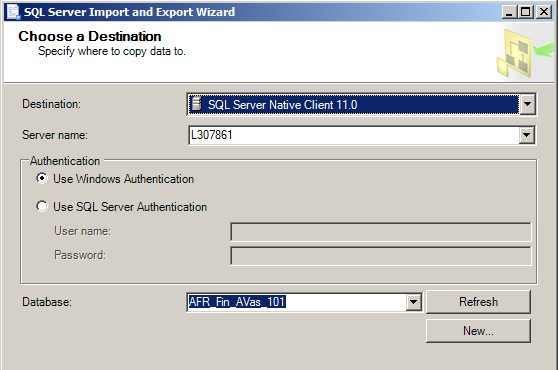Click the Server name label
The height and width of the screenshot is (370, 558).
[55, 135]
